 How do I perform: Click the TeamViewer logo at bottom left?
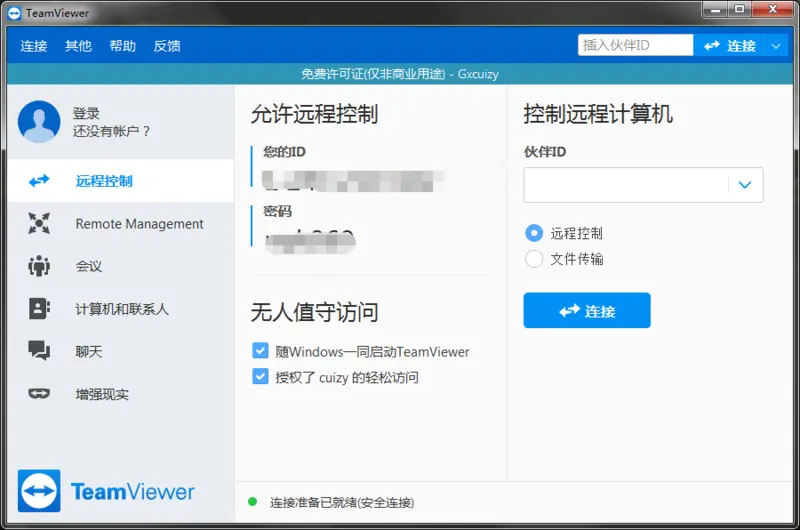coord(106,491)
